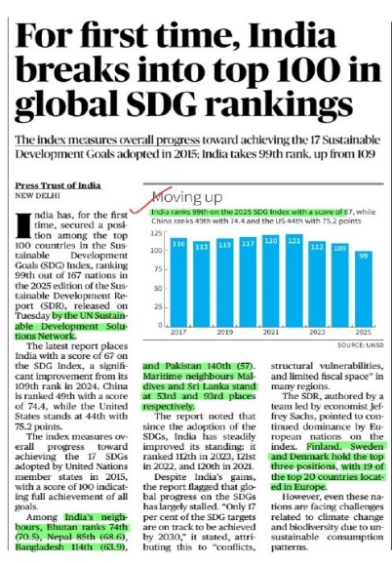Screen dimensions: 392x563
Task: Select the 2022 bar labeled 121
Action: click(294, 280)
